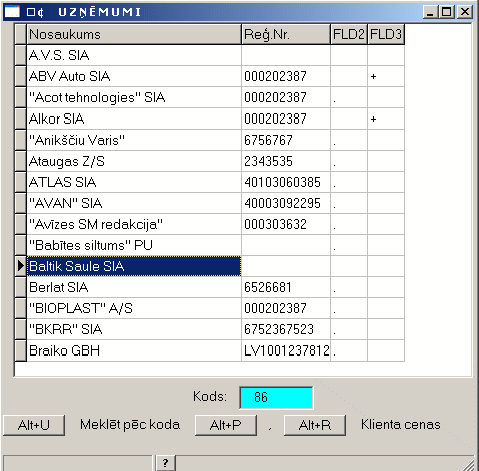
Task: Select the "Acot tehnologies" SIA entry
Action: click(x=134, y=97)
